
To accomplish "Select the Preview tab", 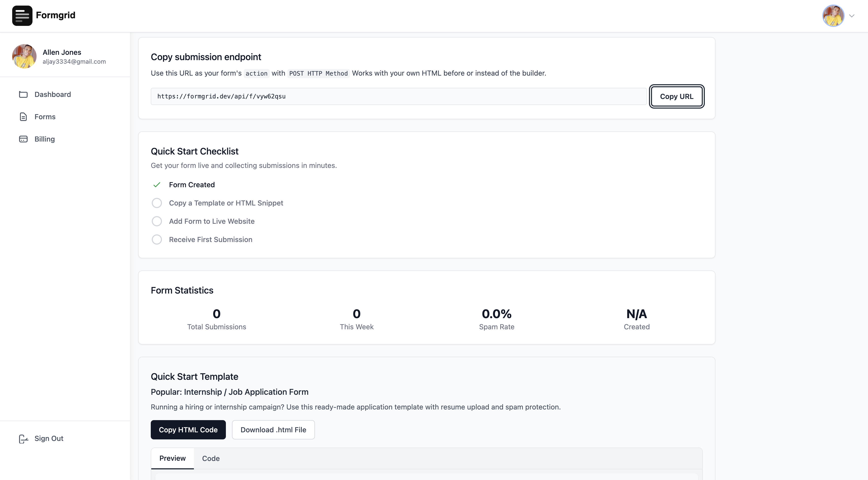I will (x=172, y=458).
